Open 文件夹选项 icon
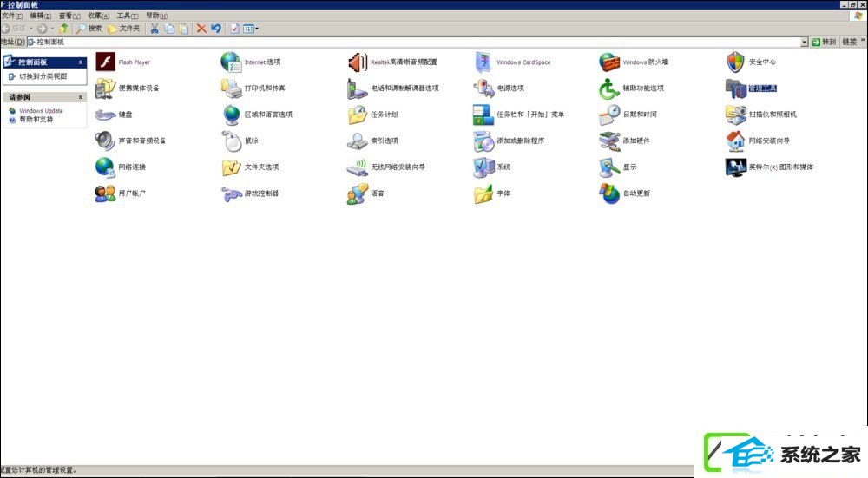Image resolution: width=868 pixels, height=478 pixels. pyautogui.click(x=231, y=167)
